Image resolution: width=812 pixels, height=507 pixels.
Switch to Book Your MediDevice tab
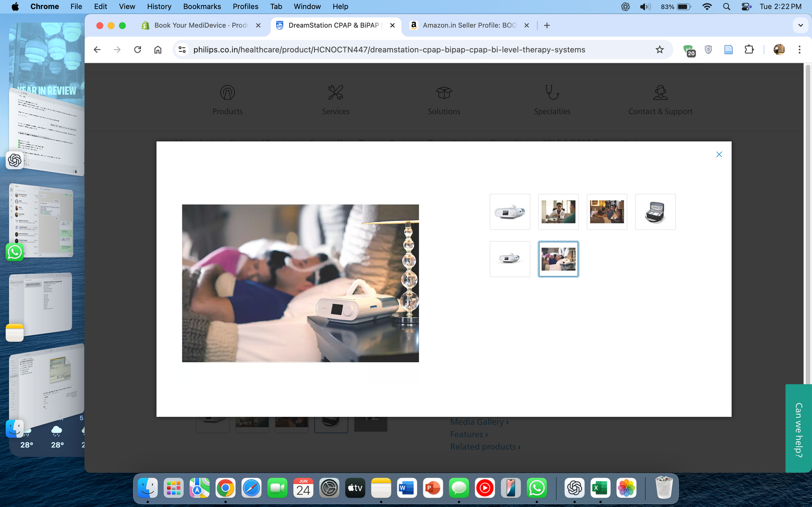click(201, 25)
